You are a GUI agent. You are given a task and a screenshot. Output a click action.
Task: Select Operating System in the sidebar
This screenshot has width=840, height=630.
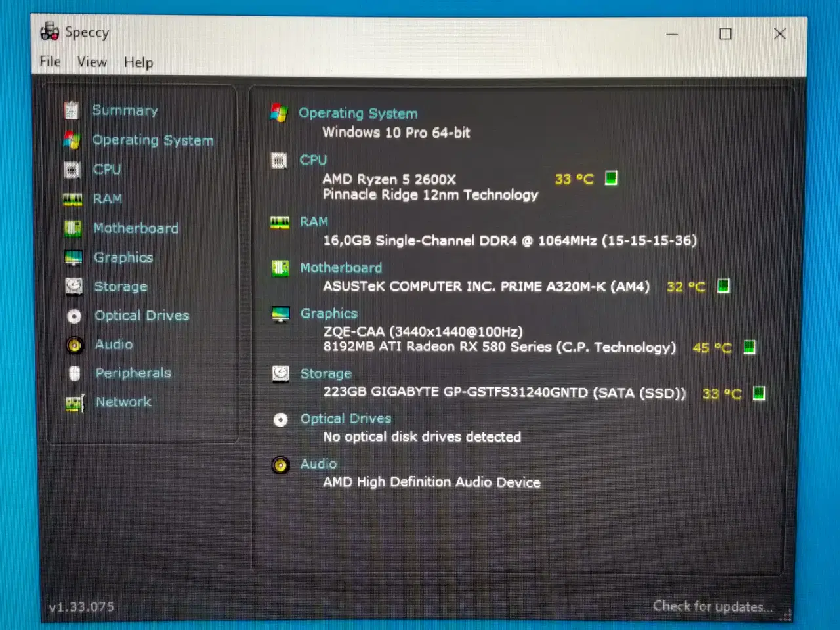(x=153, y=140)
